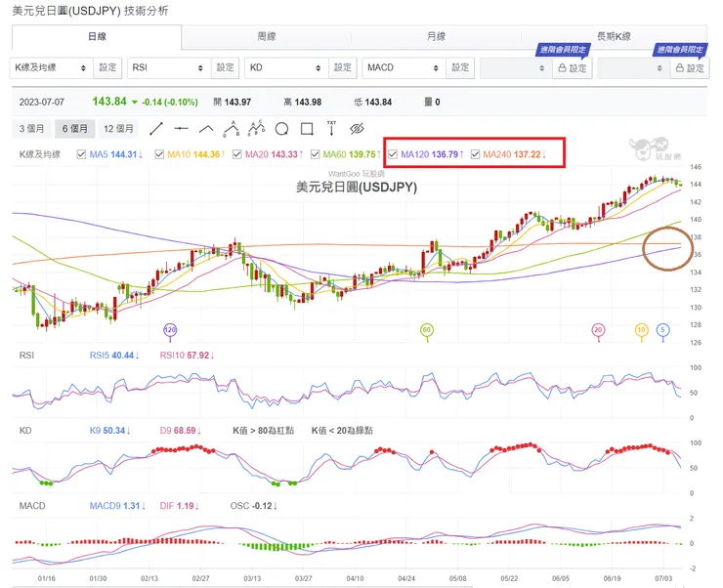Image resolution: width=723 pixels, height=588 pixels.
Task: Click the pink 20 marker on chart
Action: click(598, 330)
